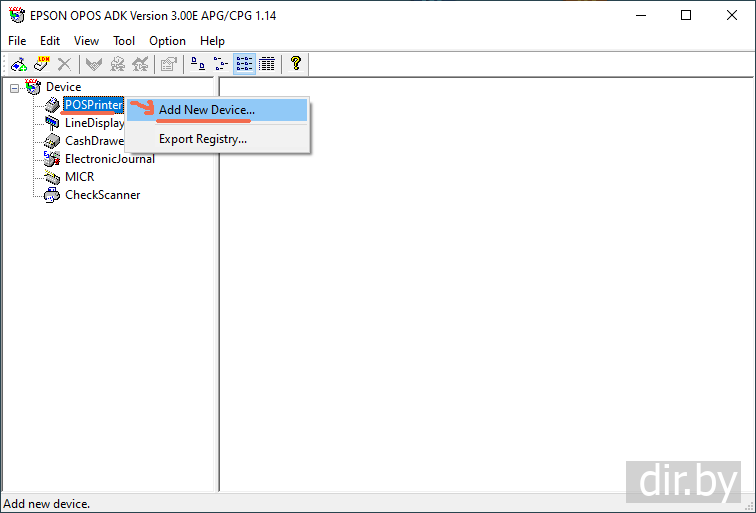Screen dimensions: 756x513
Task: Select the Device root label
Action: tap(64, 87)
